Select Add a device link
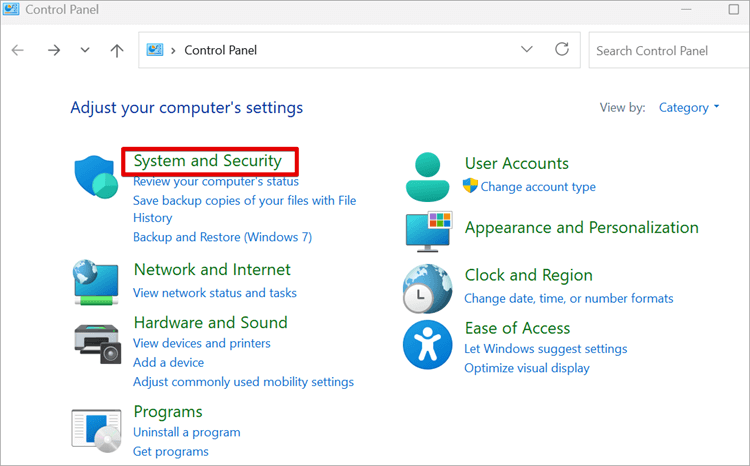This screenshot has height=466, width=750. 168,363
